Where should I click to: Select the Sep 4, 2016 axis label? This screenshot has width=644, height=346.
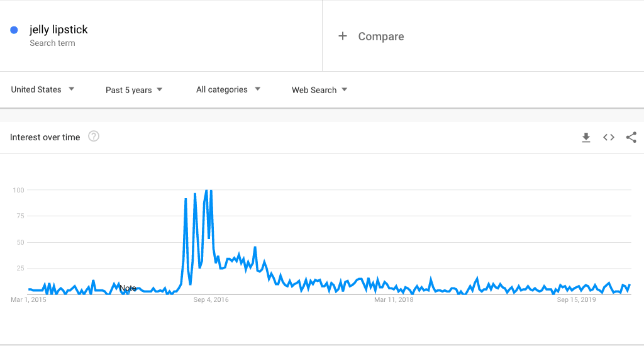coord(211,299)
